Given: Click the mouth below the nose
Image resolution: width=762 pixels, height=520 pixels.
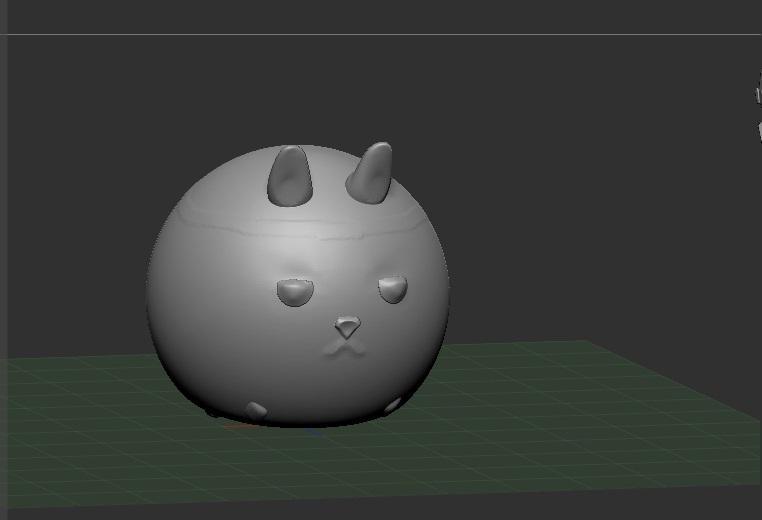Looking at the screenshot, I should point(346,348).
